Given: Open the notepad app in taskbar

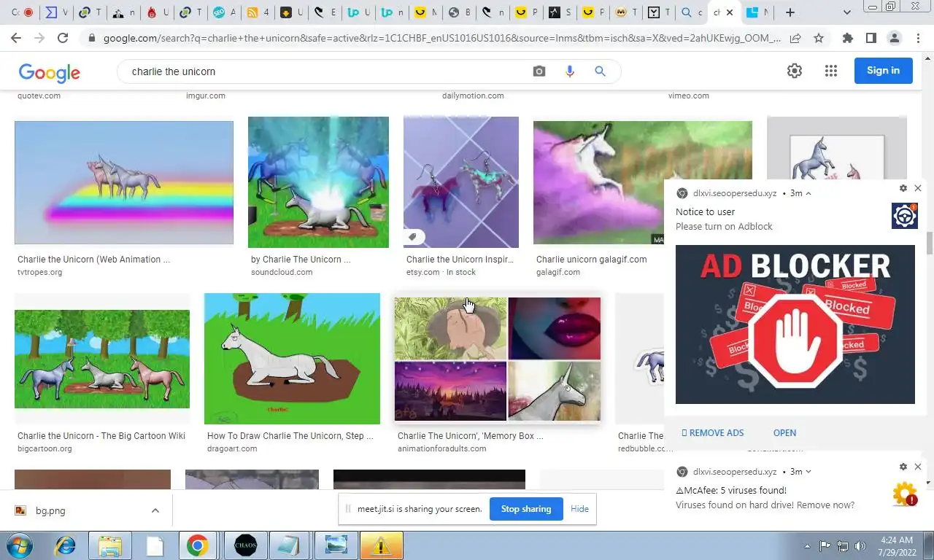Looking at the screenshot, I should (289, 545).
